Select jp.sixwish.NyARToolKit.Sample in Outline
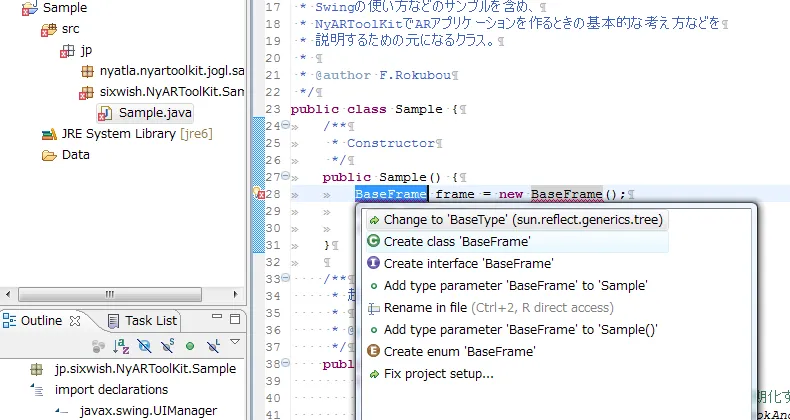 (x=145, y=369)
